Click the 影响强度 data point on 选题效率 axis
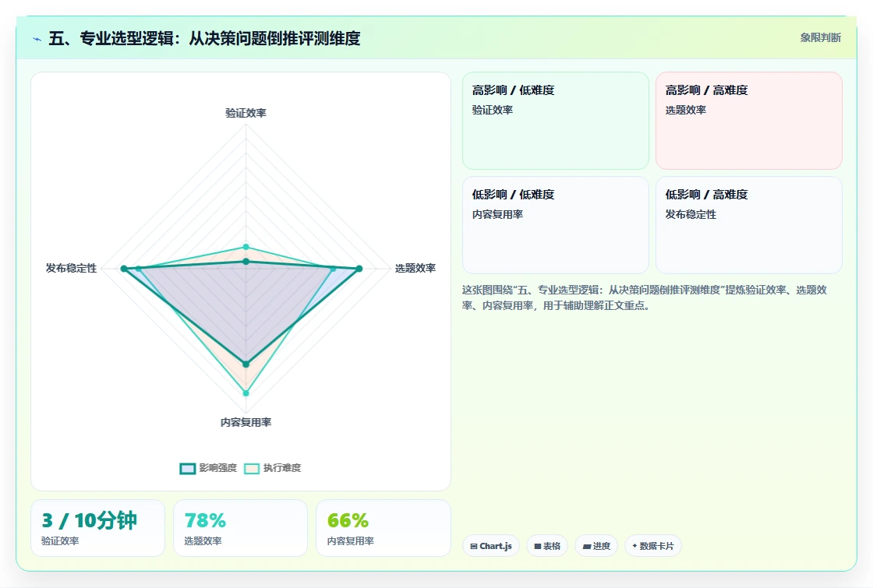Screen dimensions: 873x588 pos(359,269)
